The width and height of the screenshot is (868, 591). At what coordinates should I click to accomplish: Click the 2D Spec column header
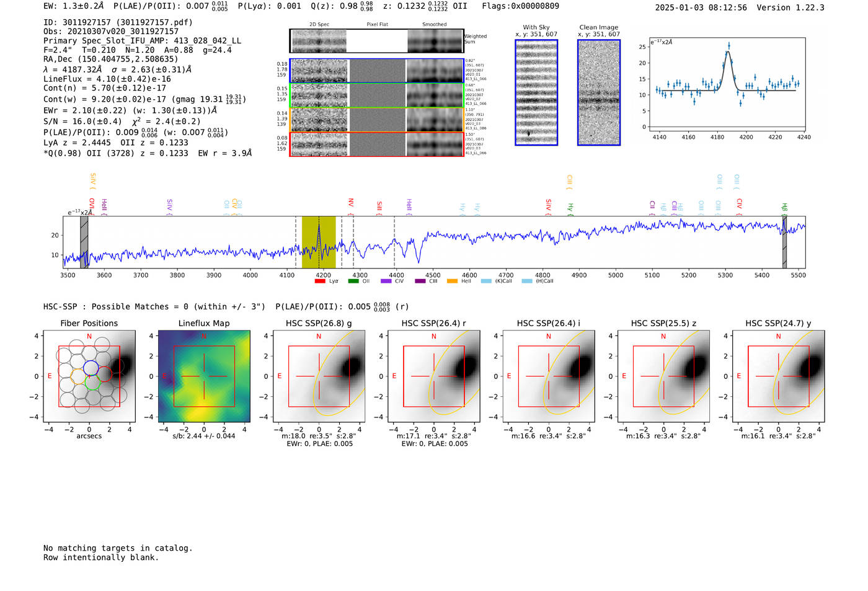point(319,25)
